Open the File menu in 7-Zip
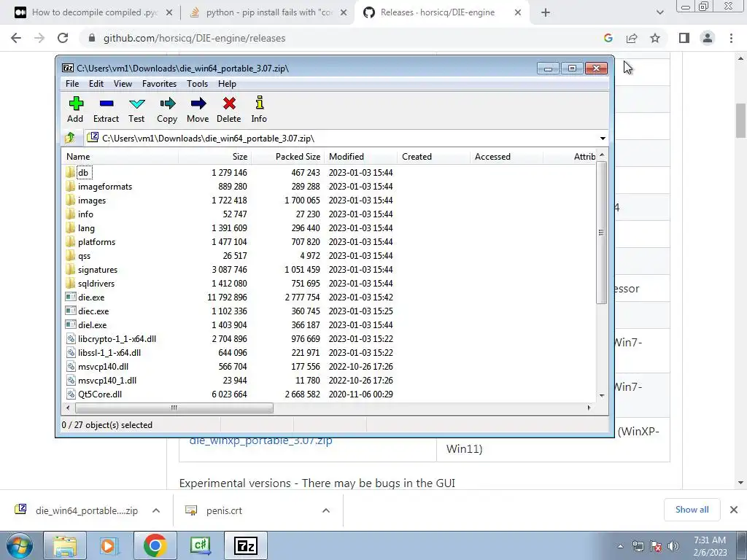This screenshot has height=560, width=747. (x=72, y=84)
